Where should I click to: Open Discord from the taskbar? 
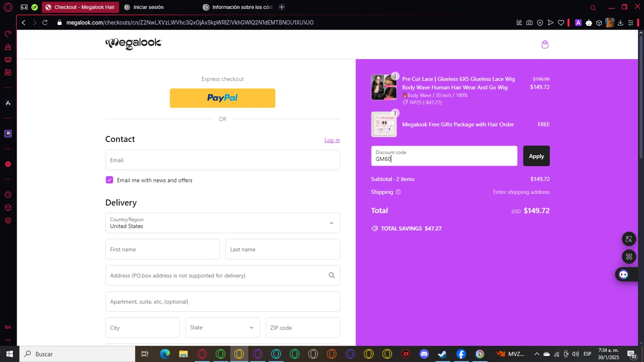pyautogui.click(x=424, y=354)
